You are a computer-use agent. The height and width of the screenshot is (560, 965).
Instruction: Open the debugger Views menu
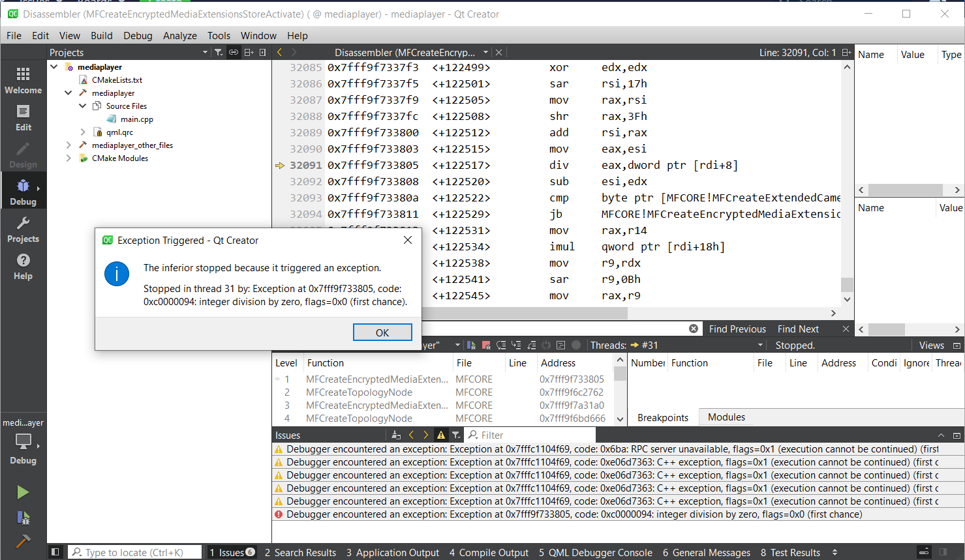click(x=931, y=345)
